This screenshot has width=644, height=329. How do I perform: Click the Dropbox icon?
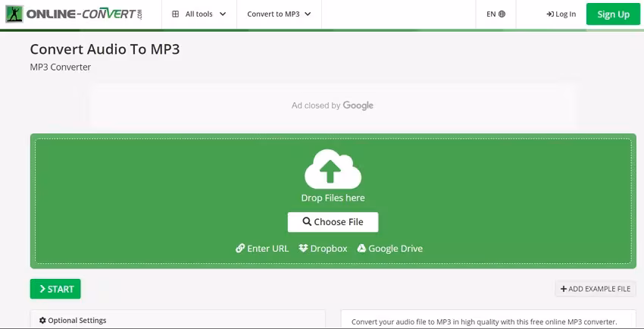pos(303,248)
